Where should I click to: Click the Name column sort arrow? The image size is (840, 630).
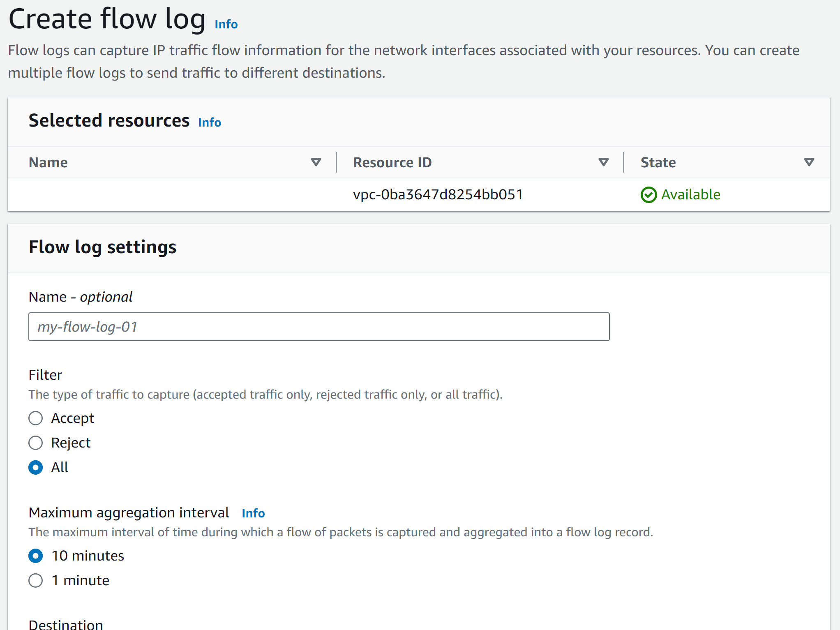[316, 162]
